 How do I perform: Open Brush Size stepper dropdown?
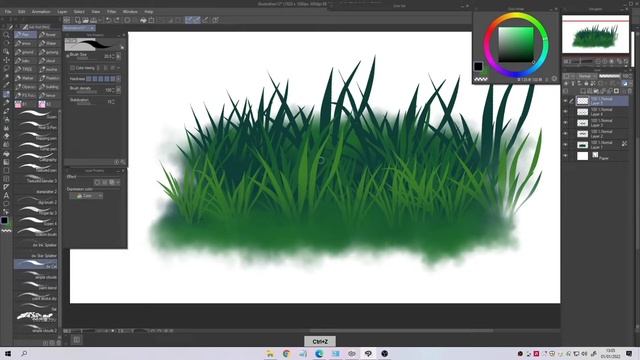click(118, 56)
